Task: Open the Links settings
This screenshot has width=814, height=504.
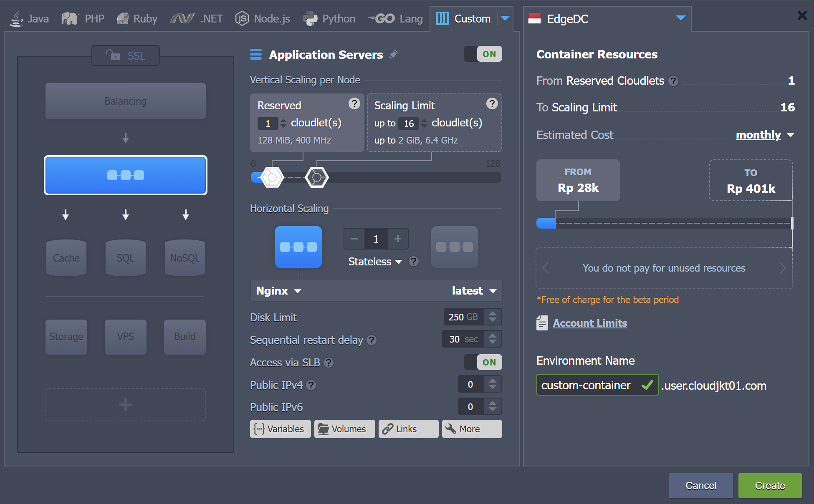Action: [x=409, y=429]
